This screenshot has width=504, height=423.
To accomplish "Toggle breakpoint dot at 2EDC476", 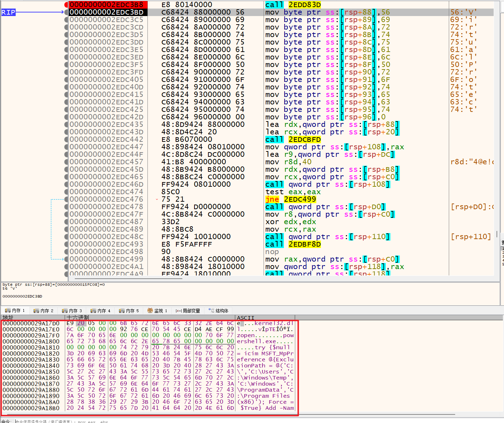I will point(66,199).
